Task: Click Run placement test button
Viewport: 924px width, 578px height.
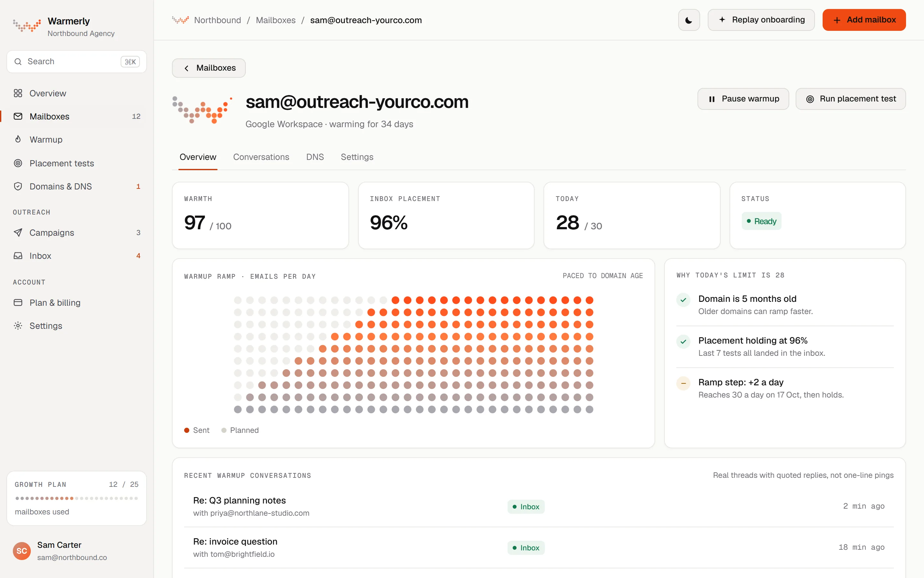Action: pyautogui.click(x=851, y=99)
